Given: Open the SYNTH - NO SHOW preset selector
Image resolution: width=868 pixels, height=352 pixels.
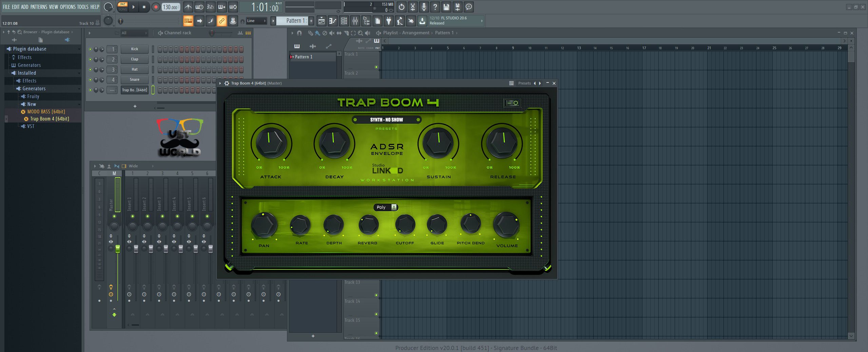Looking at the screenshot, I should (386, 120).
